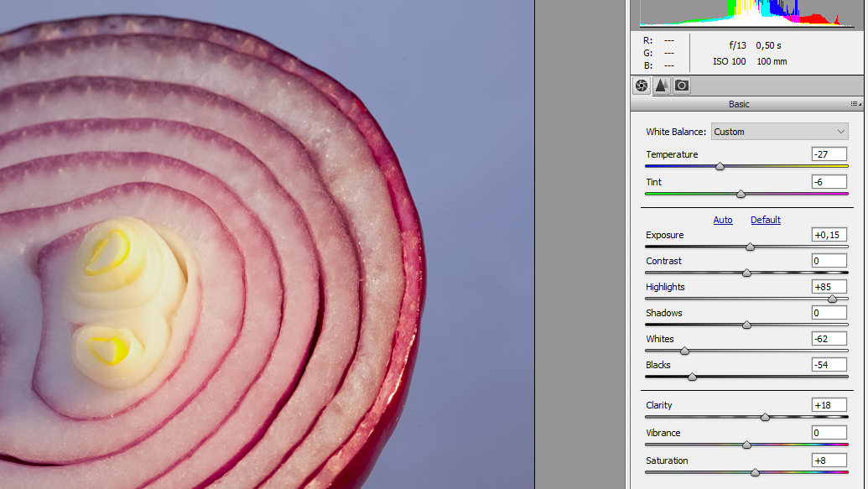Open the White Balance Custom dropdown
This screenshot has width=868, height=489.
point(779,132)
